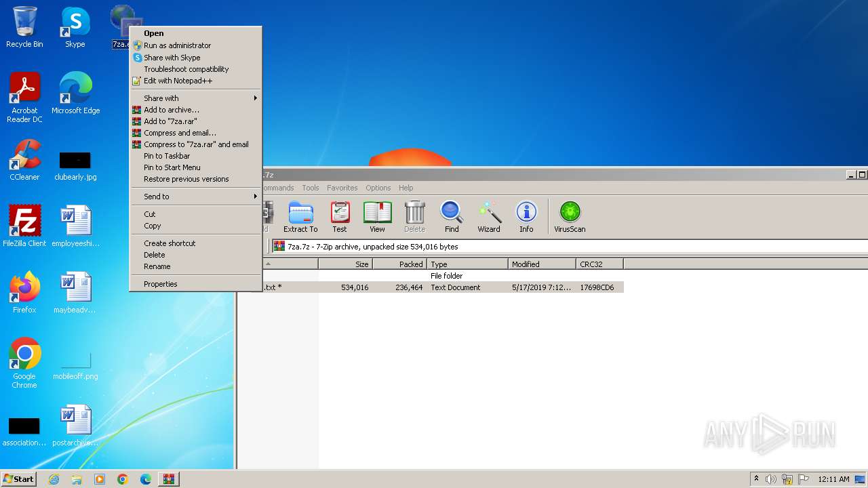Select the Google Chrome desktop shortcut
Screen dimensions: 868x488
24,363
